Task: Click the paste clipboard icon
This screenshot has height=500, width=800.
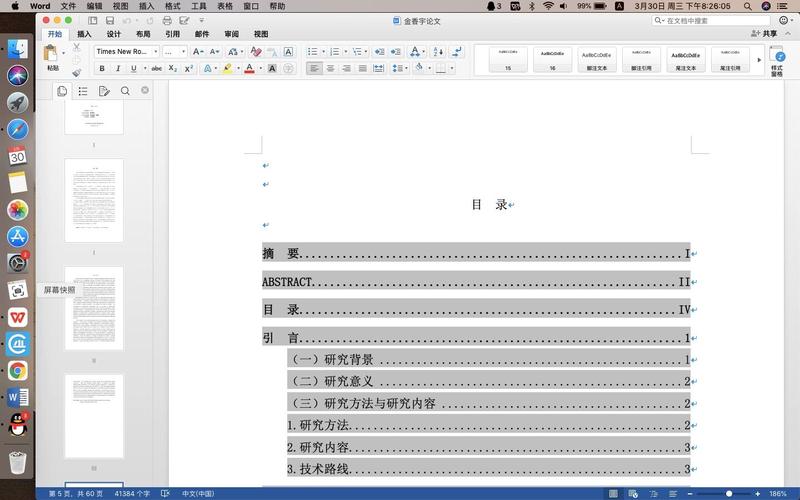Action: point(51,53)
